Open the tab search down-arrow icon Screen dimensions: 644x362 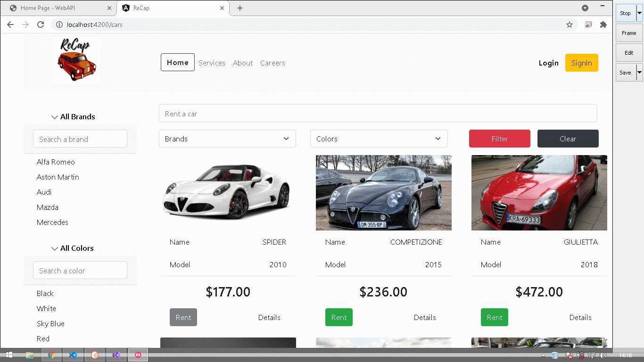(x=585, y=8)
